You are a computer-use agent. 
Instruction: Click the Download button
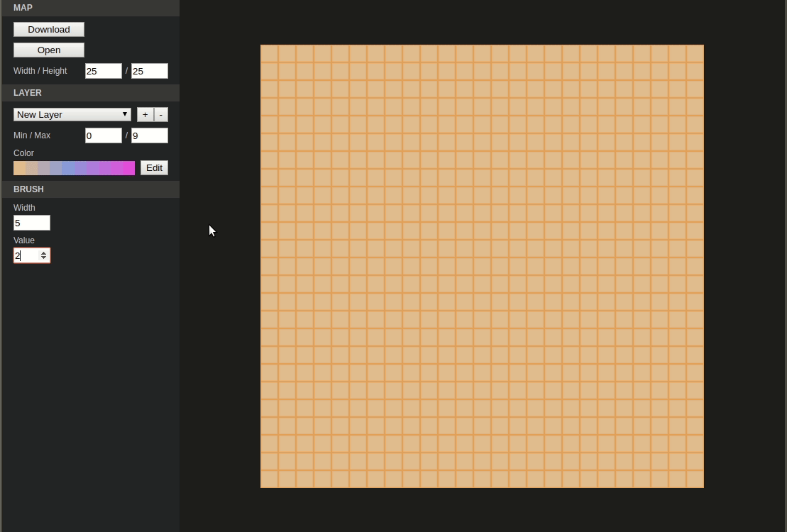point(49,30)
